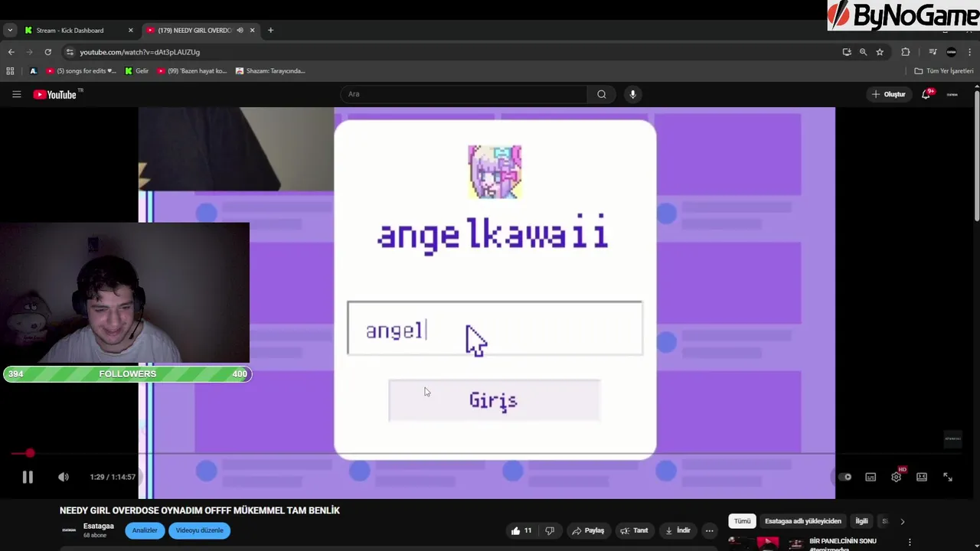Go back in browser history
Screen dimensions: 980x551
click(11, 52)
